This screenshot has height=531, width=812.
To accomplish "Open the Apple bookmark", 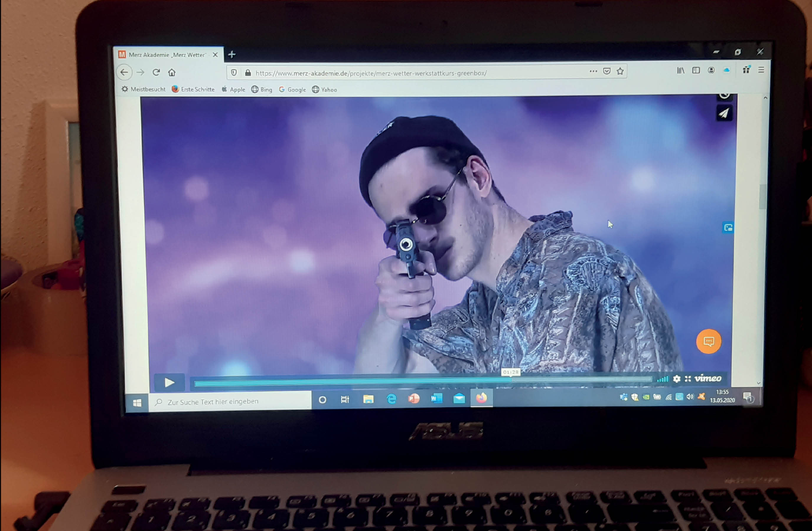I will click(233, 89).
